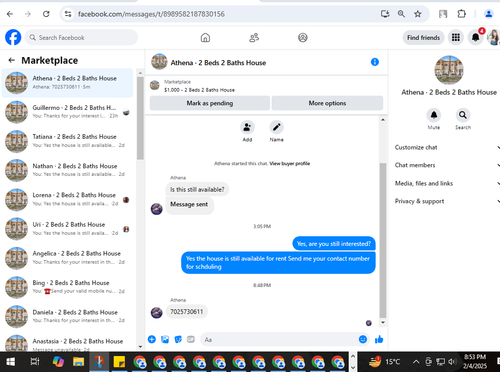Open Sticky Notes from taskbar
This screenshot has height=372, width=500.
pyautogui.click(x=119, y=362)
